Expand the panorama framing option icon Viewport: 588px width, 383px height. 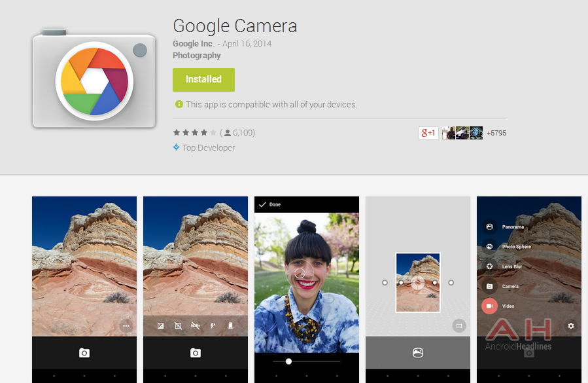[x=458, y=325]
